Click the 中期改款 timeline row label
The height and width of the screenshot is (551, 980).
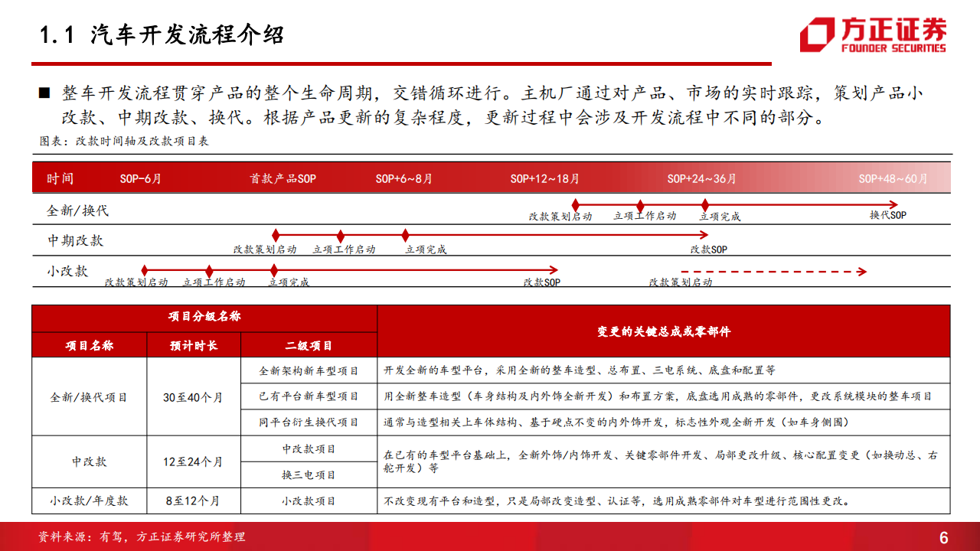[x=75, y=240]
